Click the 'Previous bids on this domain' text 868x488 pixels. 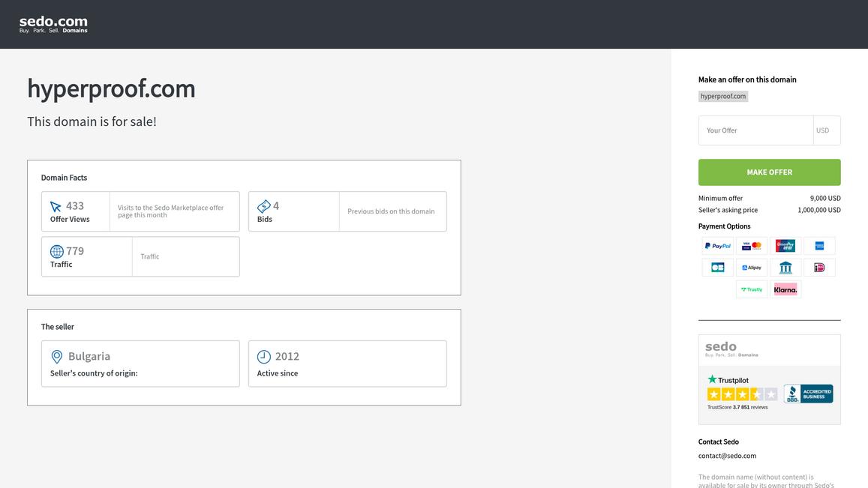click(x=391, y=211)
